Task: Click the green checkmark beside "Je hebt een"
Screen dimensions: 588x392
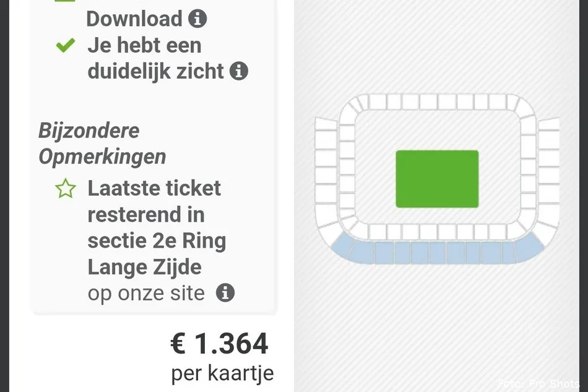Action: [x=65, y=45]
